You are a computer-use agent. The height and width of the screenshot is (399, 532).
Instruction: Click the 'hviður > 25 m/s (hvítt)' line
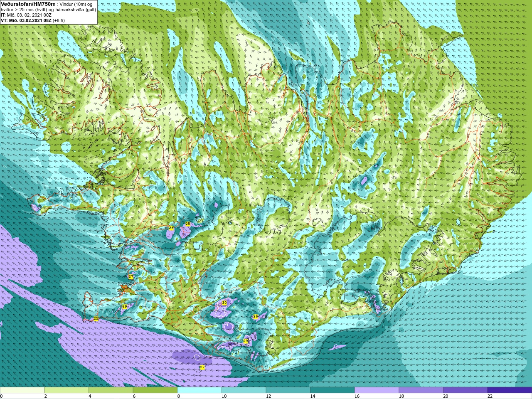[25, 10]
